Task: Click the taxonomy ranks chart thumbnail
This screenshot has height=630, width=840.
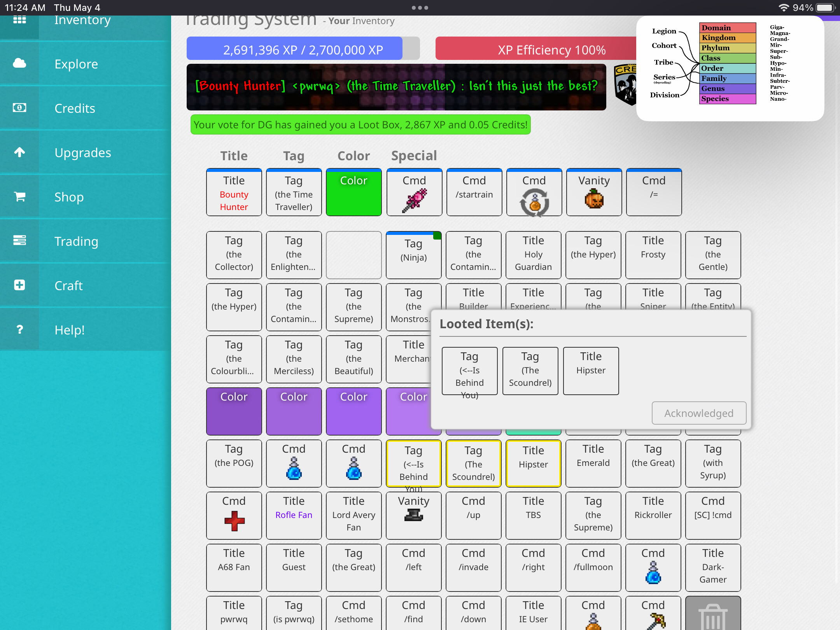Action: [x=730, y=68]
